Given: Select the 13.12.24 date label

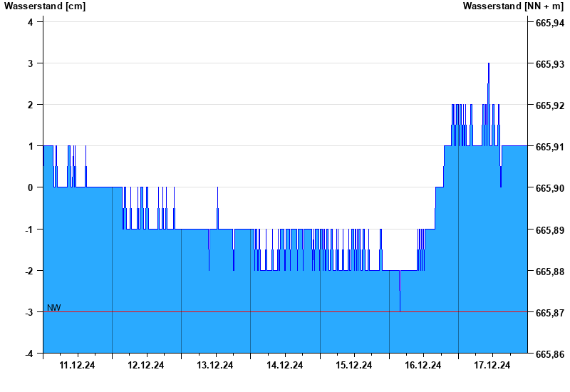Looking at the screenshot, I should (215, 366).
